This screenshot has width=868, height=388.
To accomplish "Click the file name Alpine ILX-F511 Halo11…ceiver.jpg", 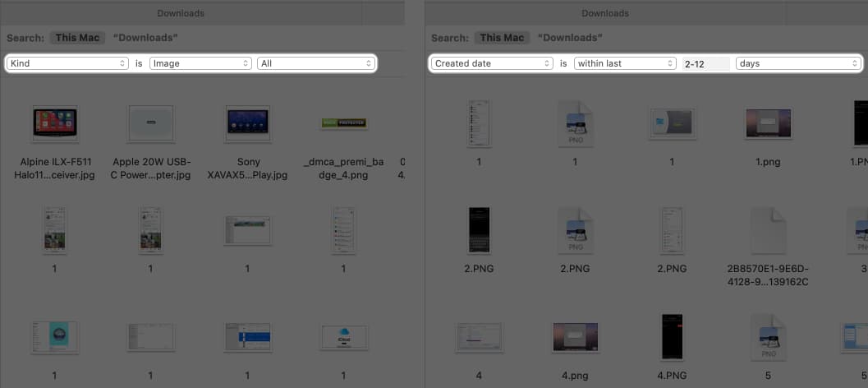I will (55, 169).
